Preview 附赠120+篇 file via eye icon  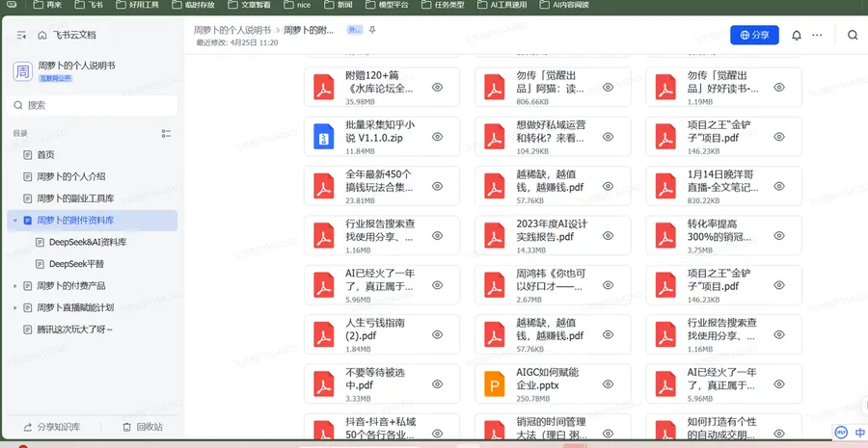437,87
